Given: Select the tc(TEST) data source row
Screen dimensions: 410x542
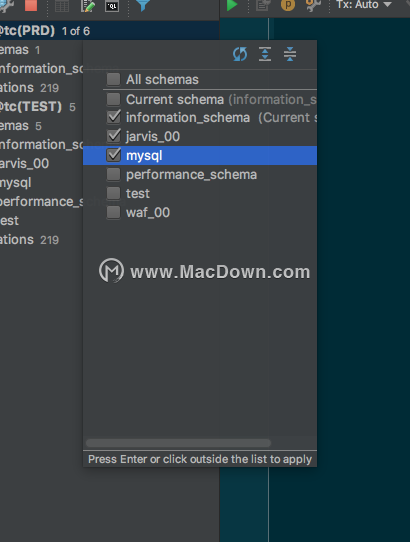Looking at the screenshot, I should 41,106.
